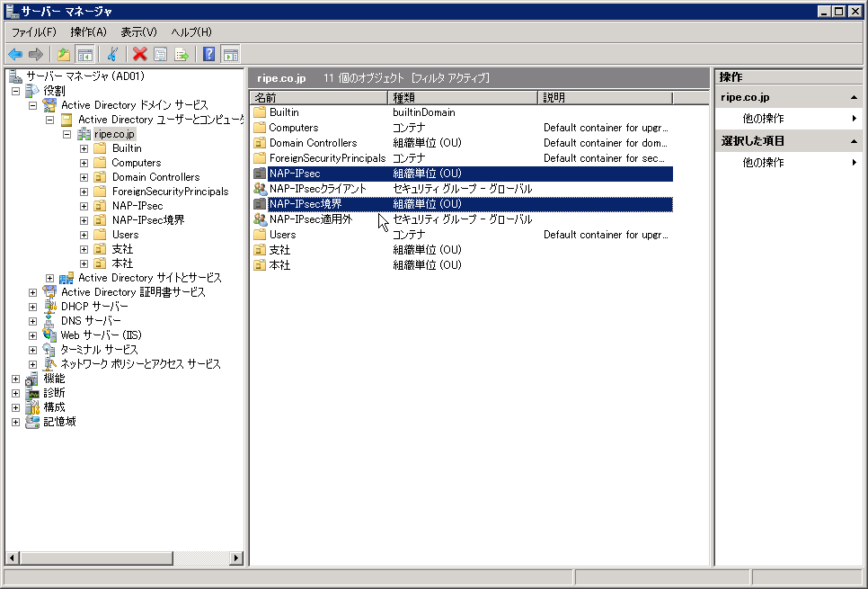
Task: Expand the Computers tree folder
Action: (x=84, y=163)
